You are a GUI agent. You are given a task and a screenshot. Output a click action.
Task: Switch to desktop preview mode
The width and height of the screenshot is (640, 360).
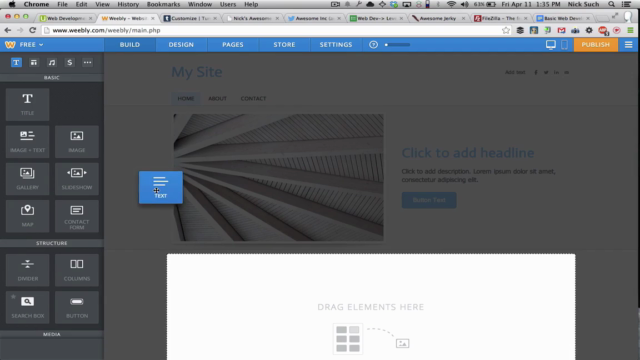(551, 44)
